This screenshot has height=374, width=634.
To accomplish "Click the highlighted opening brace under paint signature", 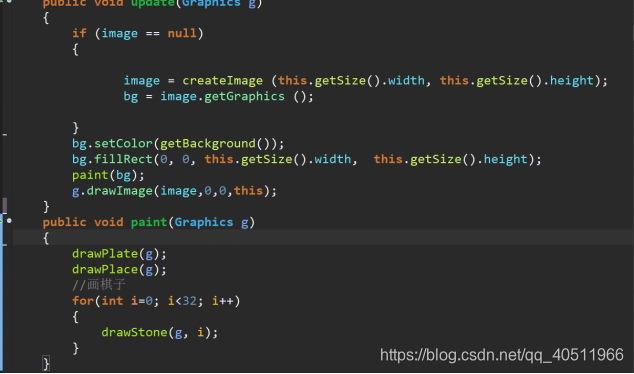I will tap(46, 238).
